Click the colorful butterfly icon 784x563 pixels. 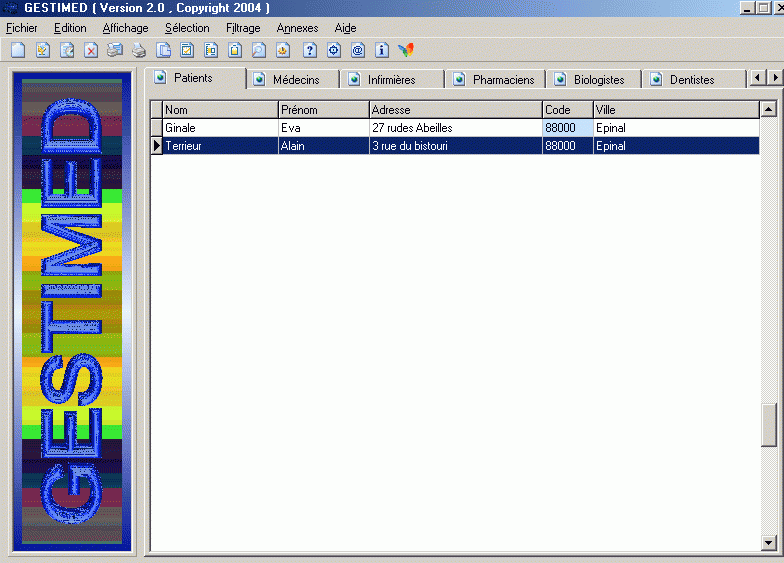coord(406,50)
